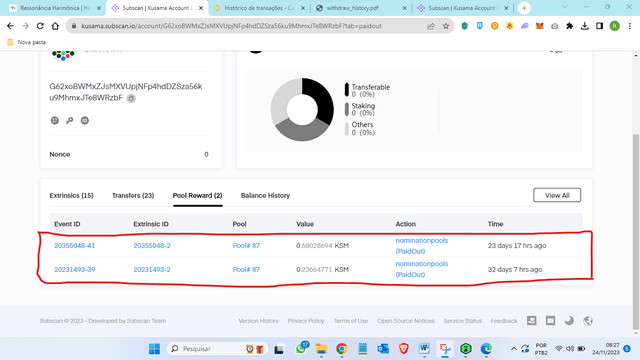Copy the Kusama account address
The width and height of the screenshot is (640, 360).
(x=131, y=98)
